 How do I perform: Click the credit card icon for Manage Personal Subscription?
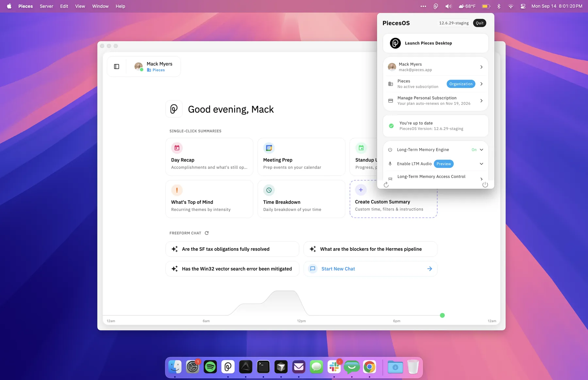tap(390, 101)
